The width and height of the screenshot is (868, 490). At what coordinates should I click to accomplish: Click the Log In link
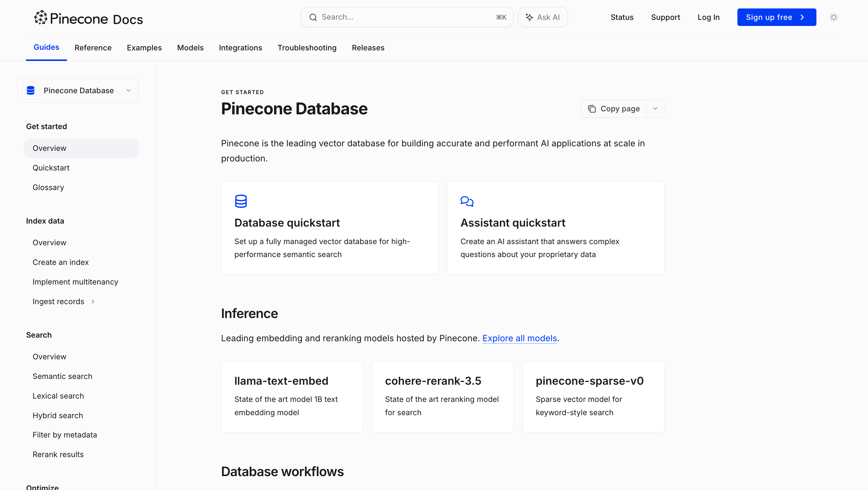pos(708,17)
